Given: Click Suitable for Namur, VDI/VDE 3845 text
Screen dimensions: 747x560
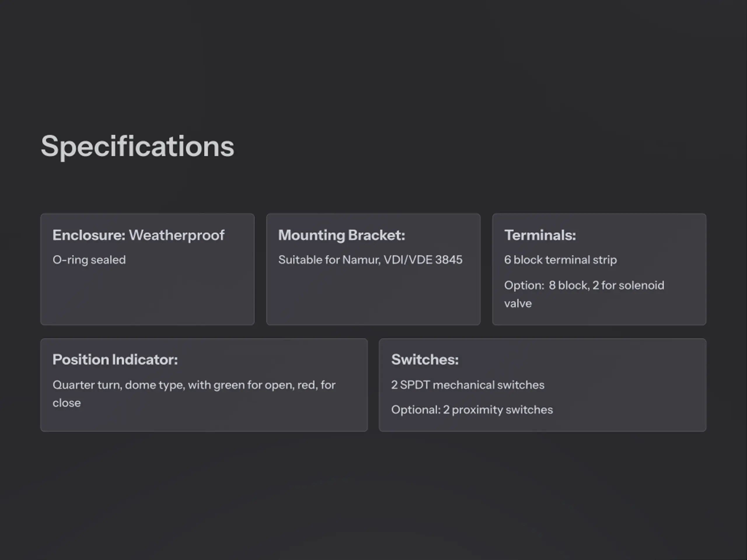Looking at the screenshot, I should pyautogui.click(x=370, y=260).
